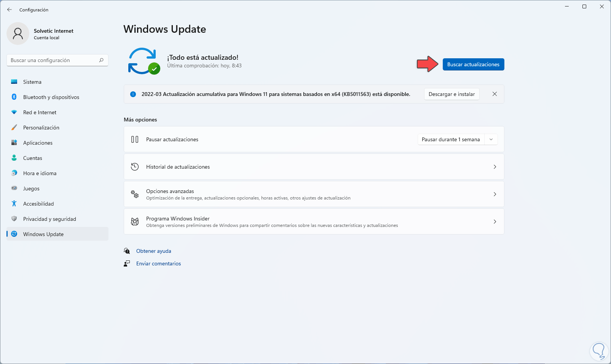Open the user profile avatar
The image size is (611, 364).
(x=18, y=34)
